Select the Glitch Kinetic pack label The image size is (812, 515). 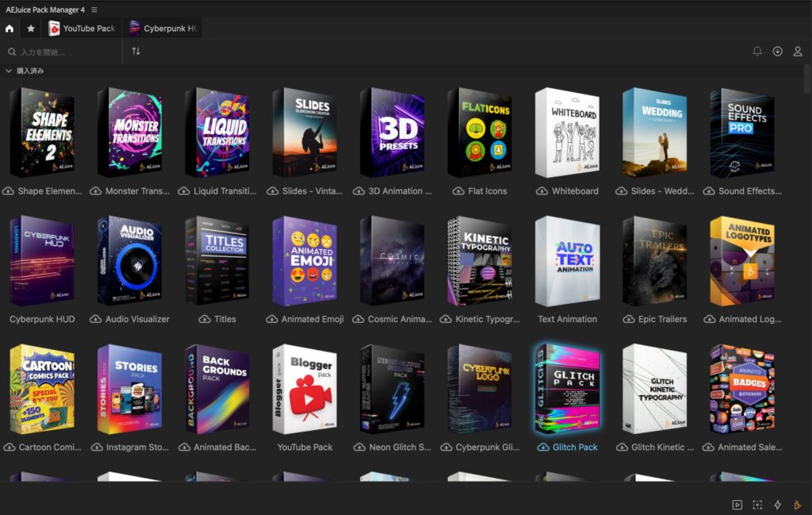(662, 447)
